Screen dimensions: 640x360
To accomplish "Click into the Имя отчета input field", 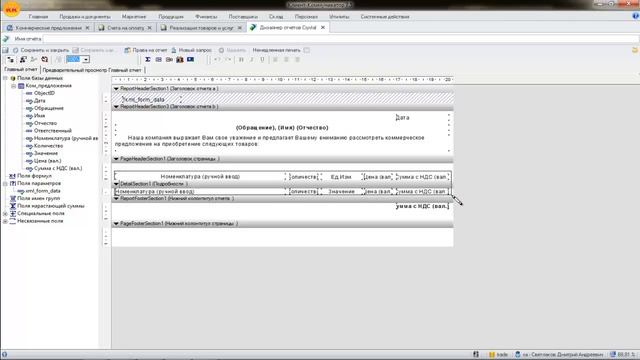I will pos(340,39).
